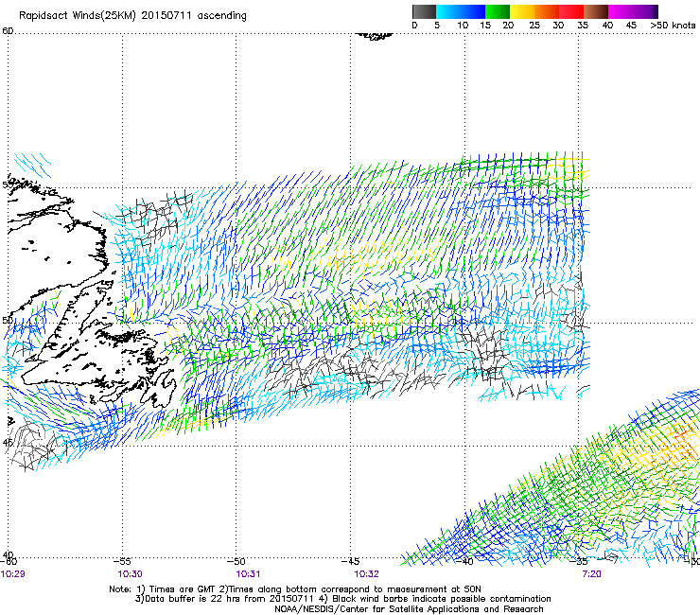Click the dark purple 45-50 knots band
This screenshot has width=700, height=615.
pos(645,11)
